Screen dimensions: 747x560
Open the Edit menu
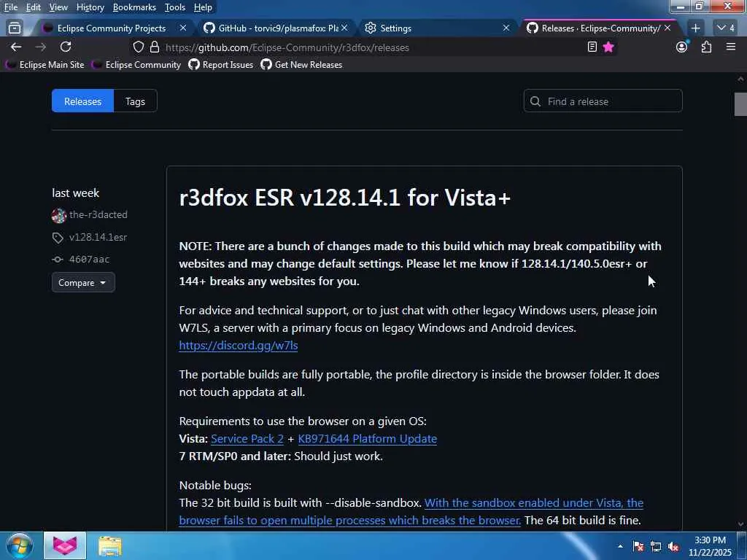coord(33,7)
